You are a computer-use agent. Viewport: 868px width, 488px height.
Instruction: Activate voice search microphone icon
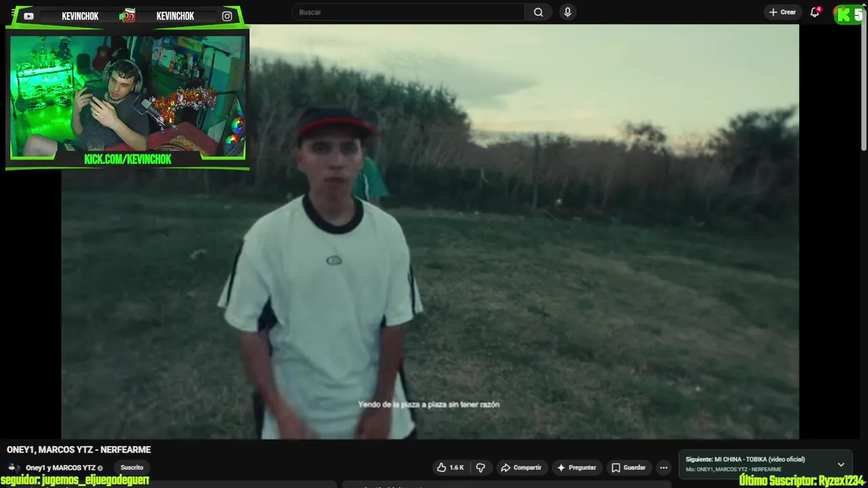pyautogui.click(x=568, y=12)
